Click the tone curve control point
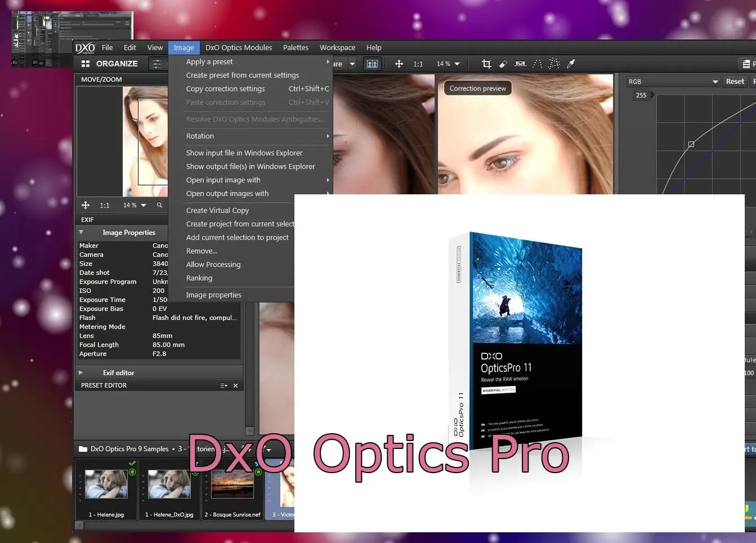756x543 pixels. pyautogui.click(x=691, y=144)
